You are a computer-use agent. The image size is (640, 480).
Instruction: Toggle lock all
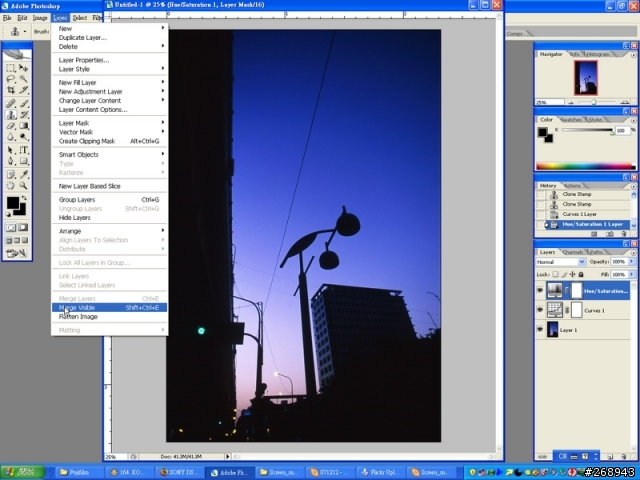[581, 274]
